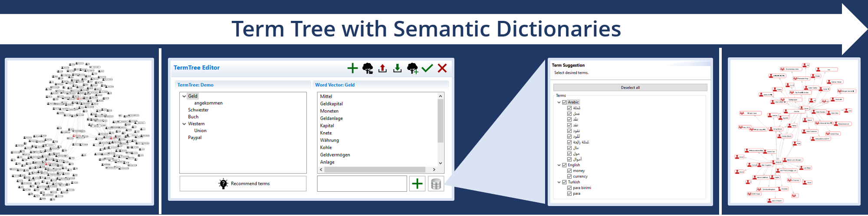Select Geldvermögen in the word vector list

click(x=335, y=155)
